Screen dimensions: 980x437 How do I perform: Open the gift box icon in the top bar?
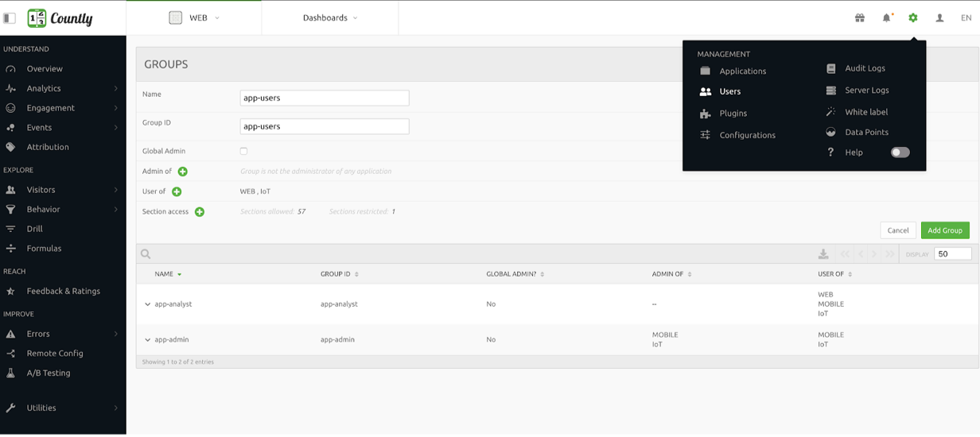click(860, 17)
